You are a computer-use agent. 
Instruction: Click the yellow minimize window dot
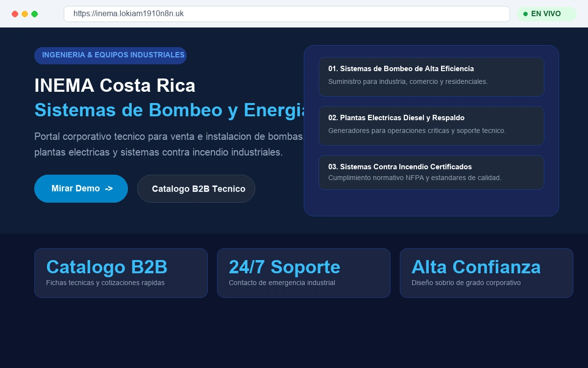[24, 14]
